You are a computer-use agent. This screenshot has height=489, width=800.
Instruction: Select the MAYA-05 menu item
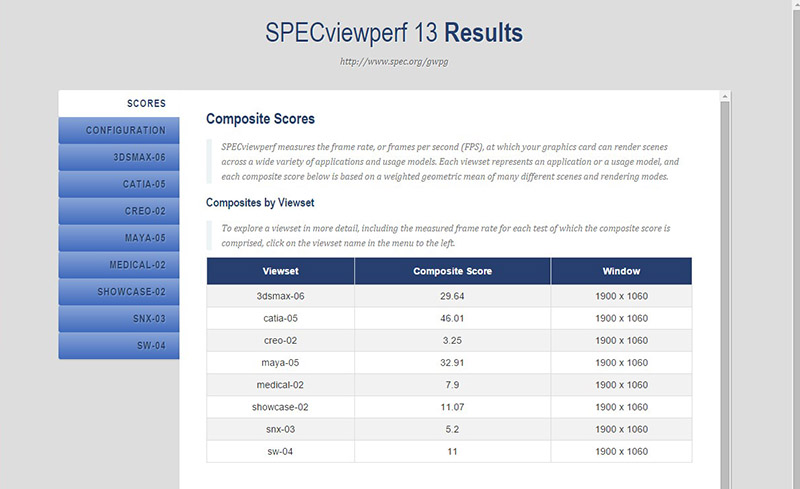[x=119, y=238]
